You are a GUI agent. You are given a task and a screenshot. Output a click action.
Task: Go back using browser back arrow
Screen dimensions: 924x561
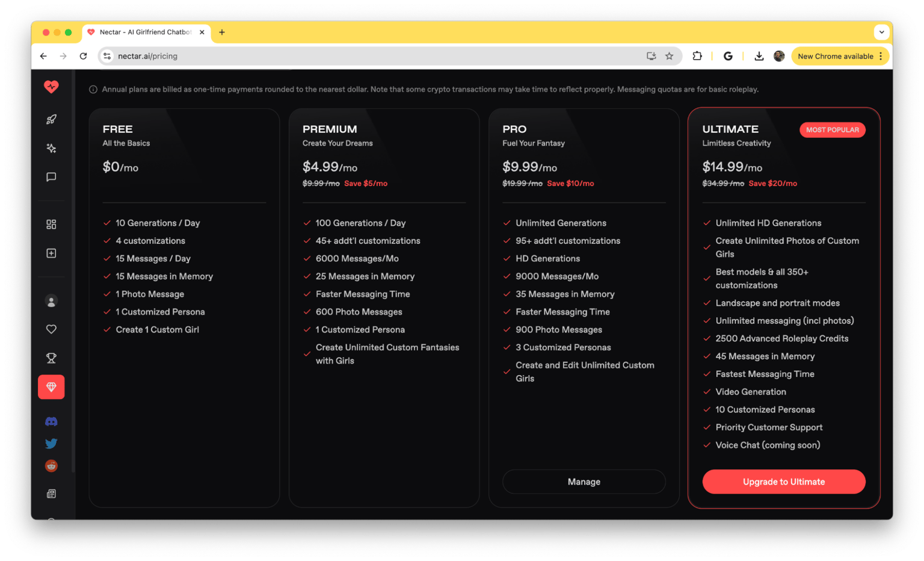click(43, 56)
